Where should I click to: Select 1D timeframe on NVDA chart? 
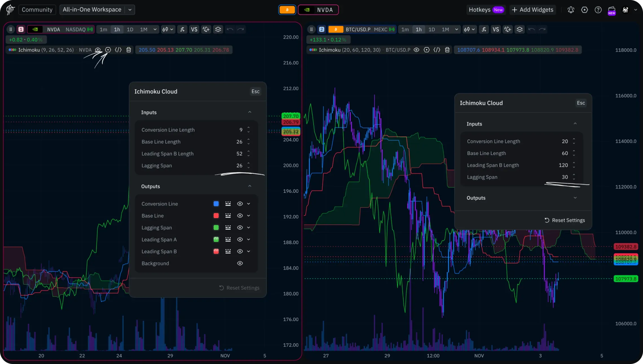[130, 29]
